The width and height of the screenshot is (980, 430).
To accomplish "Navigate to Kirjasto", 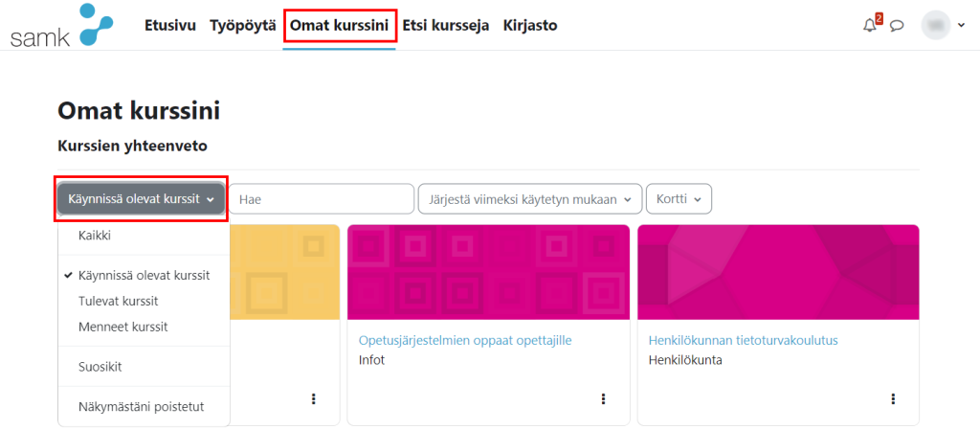I will pos(530,26).
